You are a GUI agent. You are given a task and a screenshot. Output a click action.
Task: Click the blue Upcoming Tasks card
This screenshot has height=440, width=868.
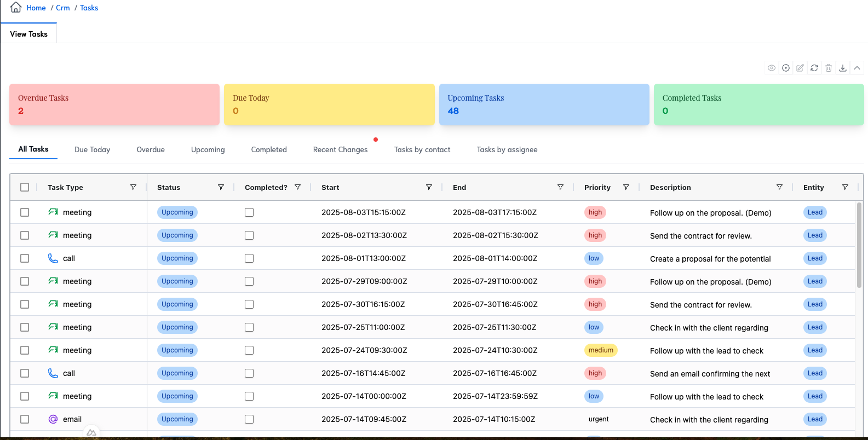544,105
